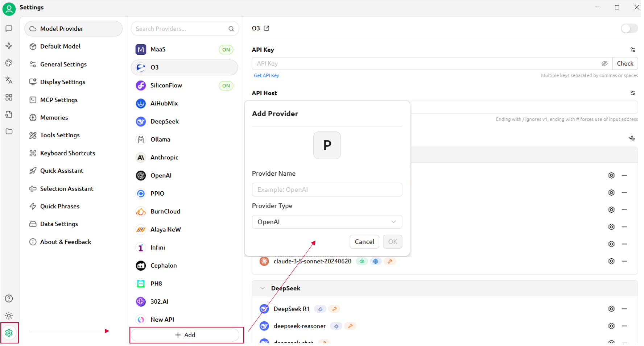Open settings gear for DeepSeek R1 model
The width and height of the screenshot is (644, 346).
coord(611,309)
